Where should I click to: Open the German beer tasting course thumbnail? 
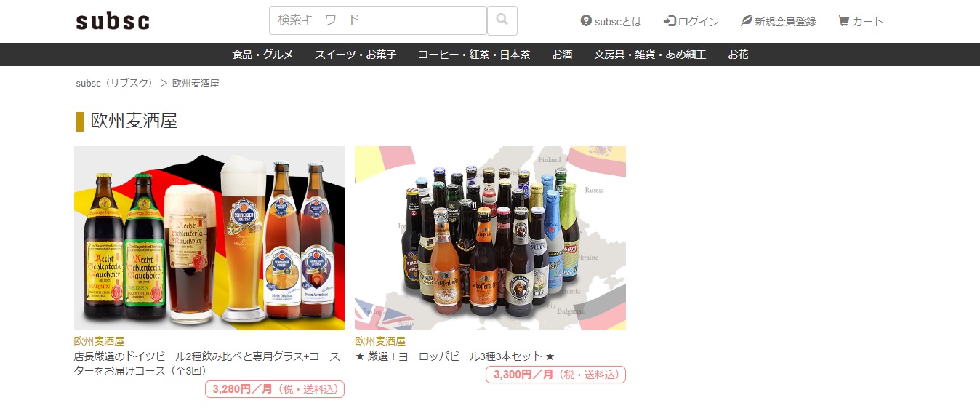coord(209,239)
